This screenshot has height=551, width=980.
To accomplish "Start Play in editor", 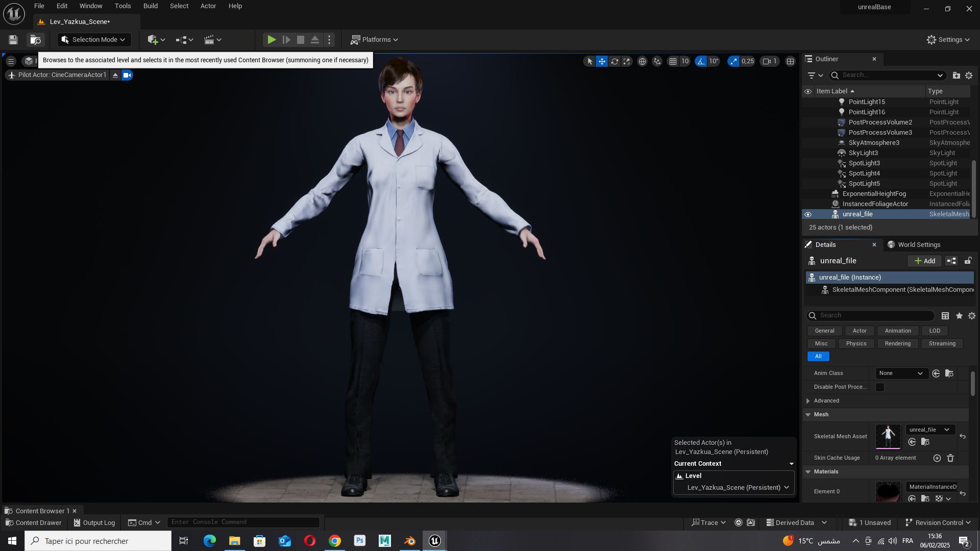I will tap(272, 40).
